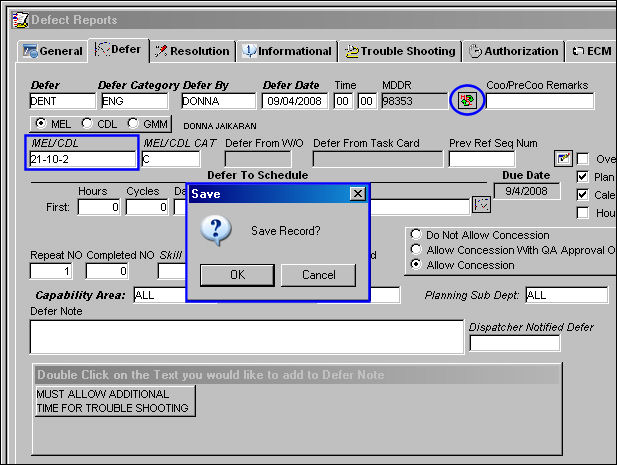The width and height of the screenshot is (617, 465).
Task: Click the Defer field containing DENT
Action: pos(63,101)
